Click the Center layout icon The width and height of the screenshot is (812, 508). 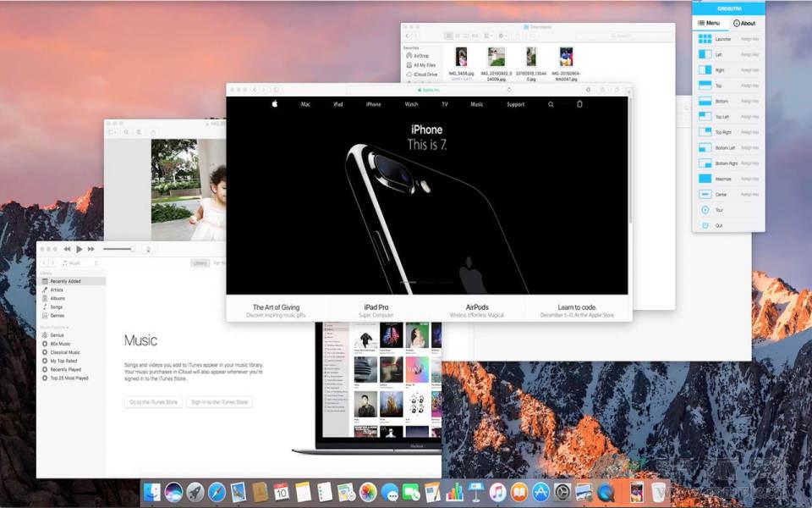(x=705, y=195)
